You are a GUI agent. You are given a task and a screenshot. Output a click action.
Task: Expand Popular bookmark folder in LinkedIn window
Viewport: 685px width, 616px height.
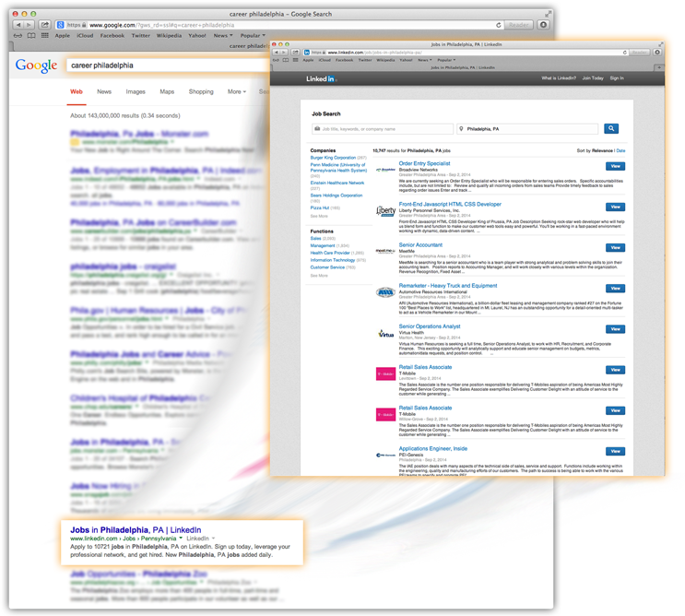click(x=446, y=60)
